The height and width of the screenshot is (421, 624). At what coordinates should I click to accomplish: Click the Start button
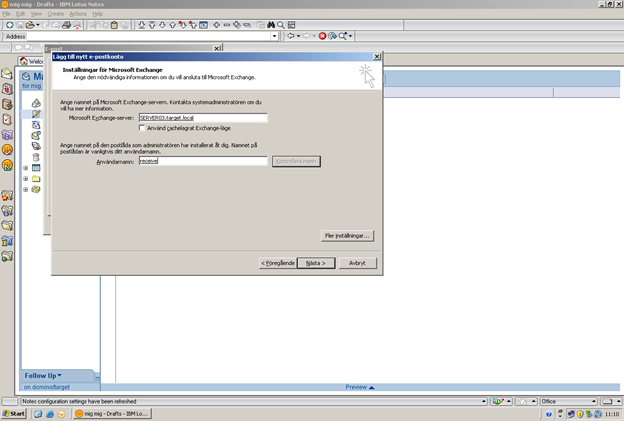point(14,414)
